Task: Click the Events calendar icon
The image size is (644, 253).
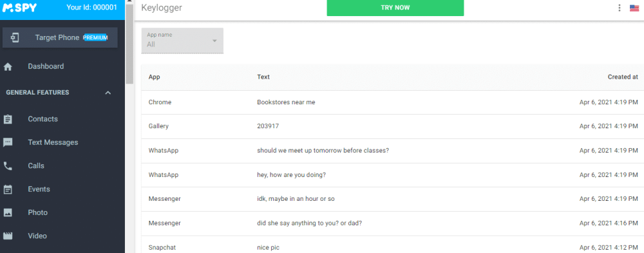Action: (x=7, y=189)
